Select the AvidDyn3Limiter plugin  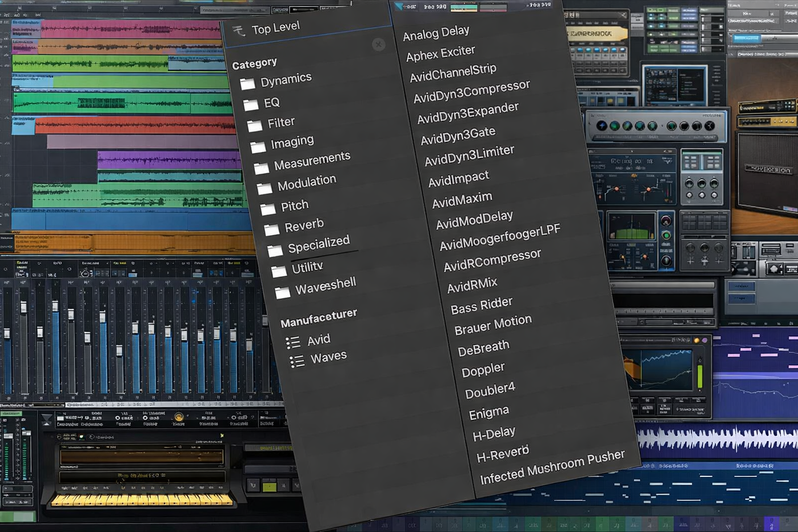[469, 156]
